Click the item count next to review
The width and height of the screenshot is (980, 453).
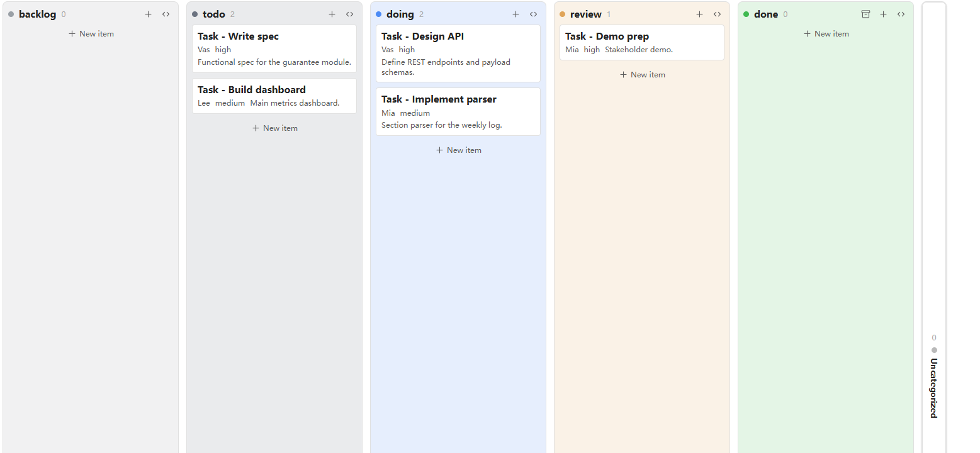[609, 14]
